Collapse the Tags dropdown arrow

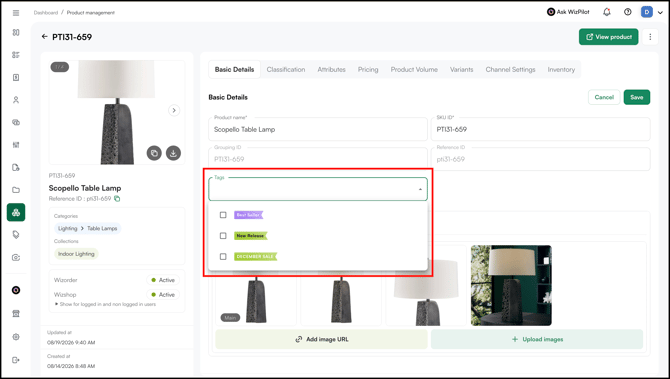pyautogui.click(x=420, y=189)
